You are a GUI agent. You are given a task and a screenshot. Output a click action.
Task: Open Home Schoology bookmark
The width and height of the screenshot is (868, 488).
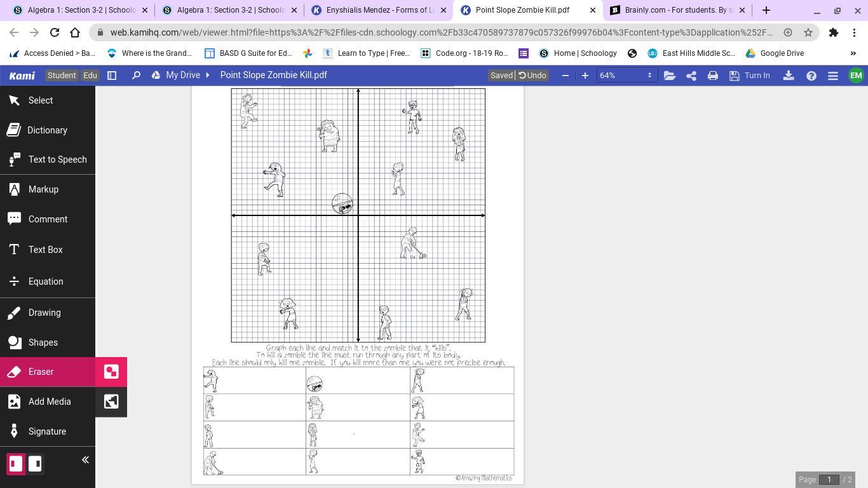click(578, 53)
